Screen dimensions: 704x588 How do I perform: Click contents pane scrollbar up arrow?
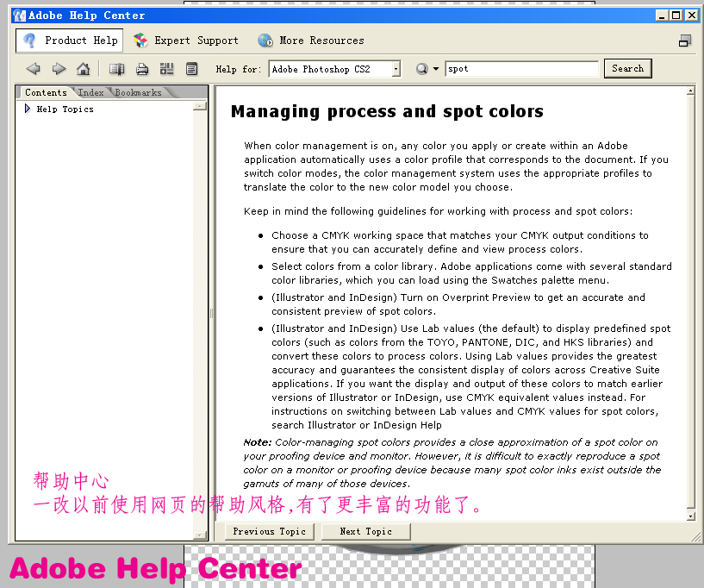(200, 106)
